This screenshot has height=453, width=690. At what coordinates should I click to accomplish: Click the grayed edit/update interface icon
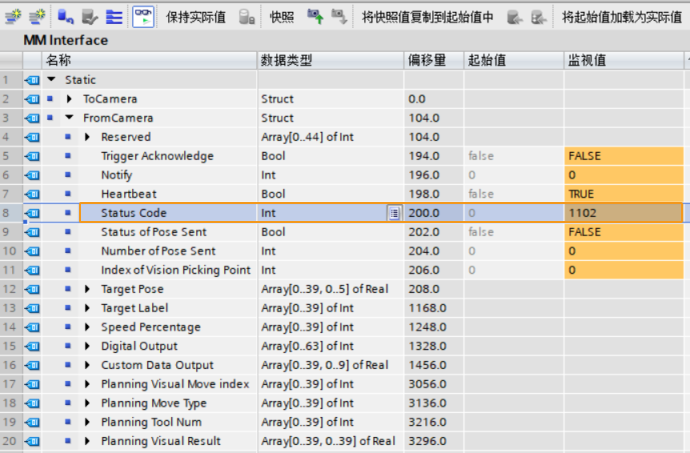pyautogui.click(x=90, y=17)
